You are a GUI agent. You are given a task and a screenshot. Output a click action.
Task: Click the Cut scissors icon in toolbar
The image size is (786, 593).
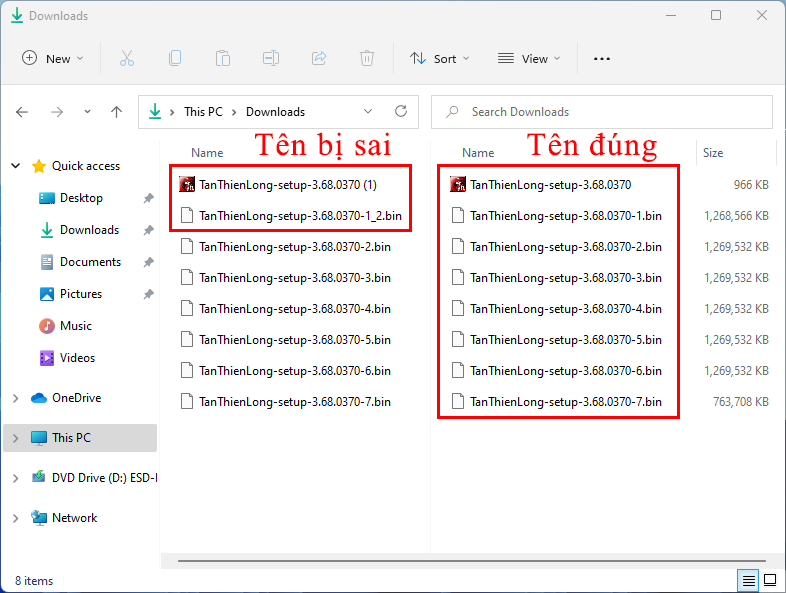127,59
